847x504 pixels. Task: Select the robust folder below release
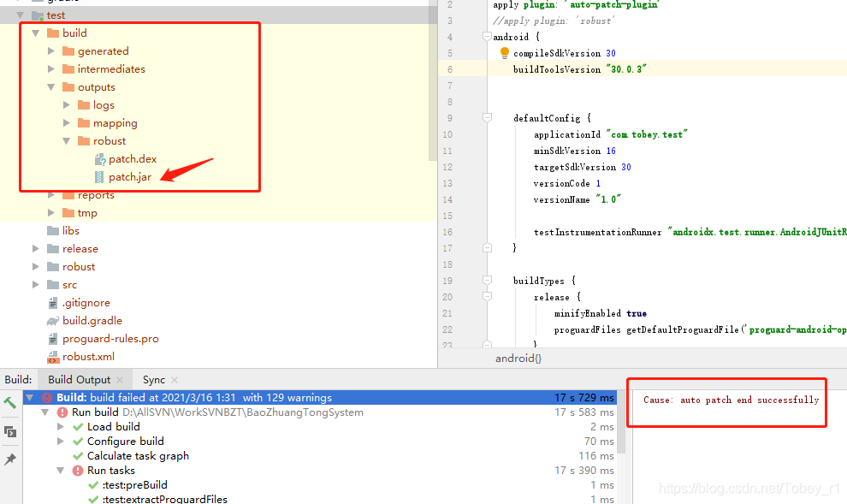click(x=79, y=267)
